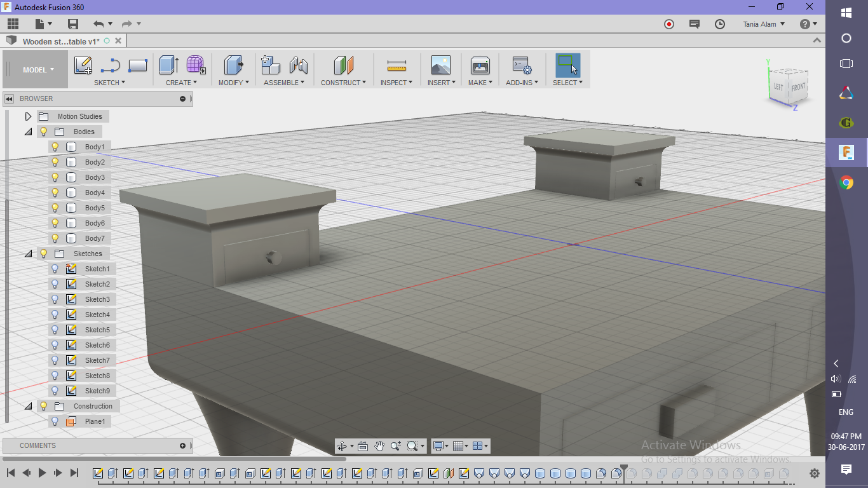The image size is (868, 488).
Task: Click the Redo arrow icon
Action: tap(127, 24)
